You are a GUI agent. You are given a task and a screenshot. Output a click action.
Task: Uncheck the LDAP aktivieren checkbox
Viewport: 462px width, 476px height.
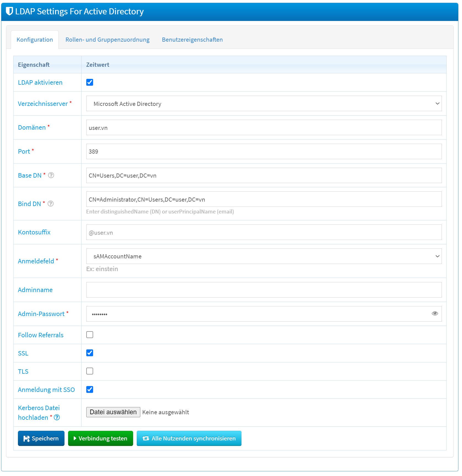click(90, 82)
